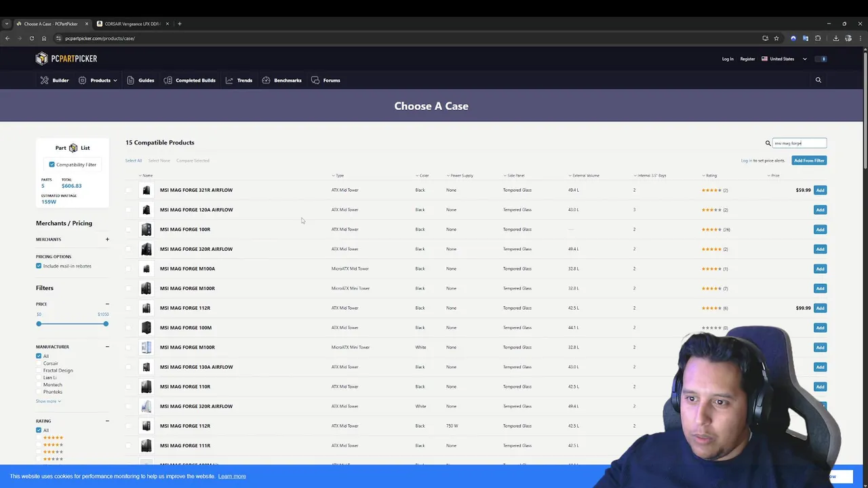Sort the product list by Name column
Viewport: 868px width, 488px height.
[146, 176]
